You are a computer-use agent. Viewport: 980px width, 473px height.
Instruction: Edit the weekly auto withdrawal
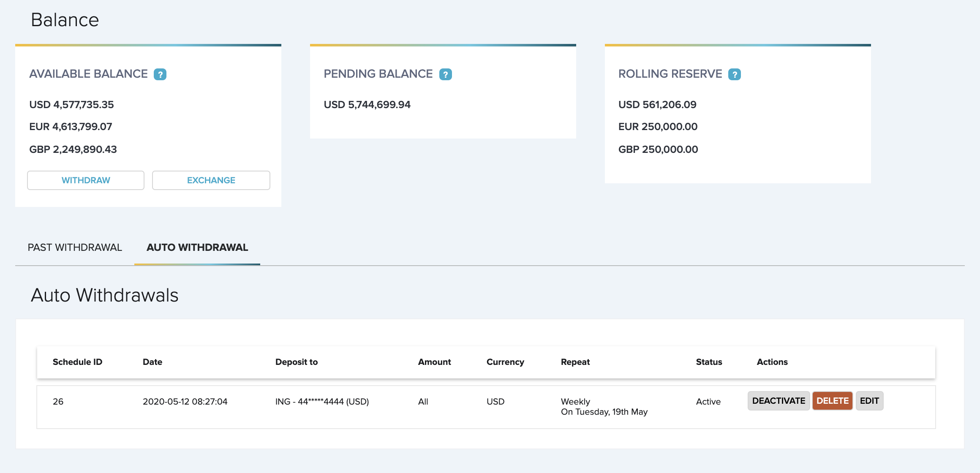(x=869, y=401)
